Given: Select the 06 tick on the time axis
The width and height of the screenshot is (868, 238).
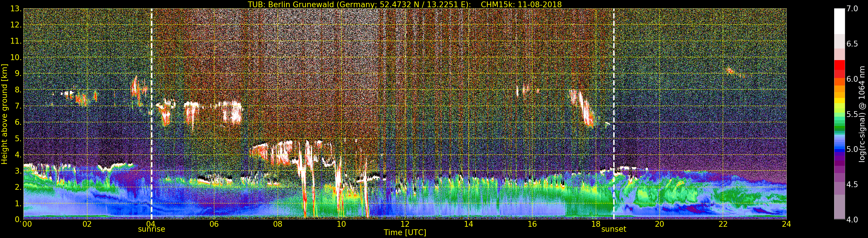Looking at the screenshot, I should point(214,224).
